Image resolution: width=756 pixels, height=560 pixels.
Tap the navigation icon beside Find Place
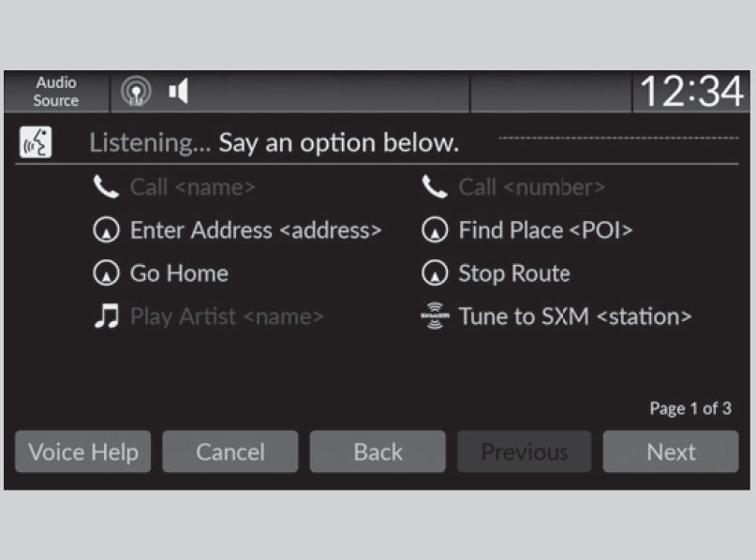point(434,230)
